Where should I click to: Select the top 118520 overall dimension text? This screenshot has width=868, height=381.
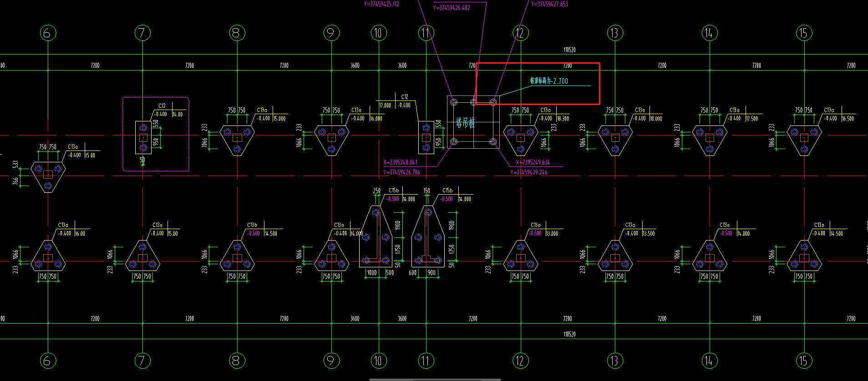tap(569, 50)
